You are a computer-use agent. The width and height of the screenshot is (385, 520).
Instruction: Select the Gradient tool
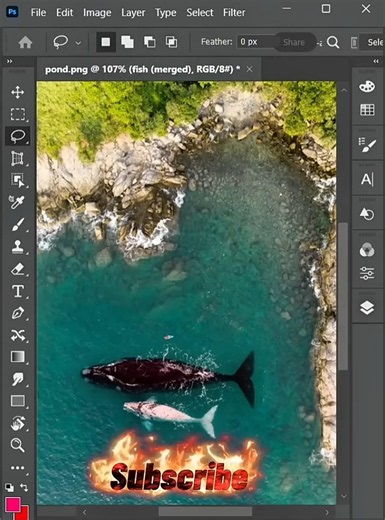[x=18, y=357]
